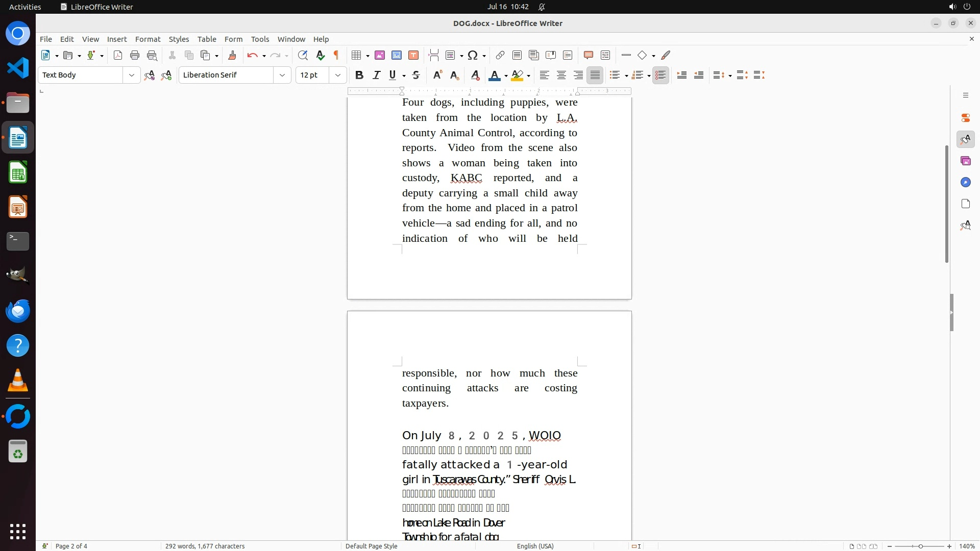Click the Insert Image icon
The height and width of the screenshot is (551, 980).
(x=380, y=56)
